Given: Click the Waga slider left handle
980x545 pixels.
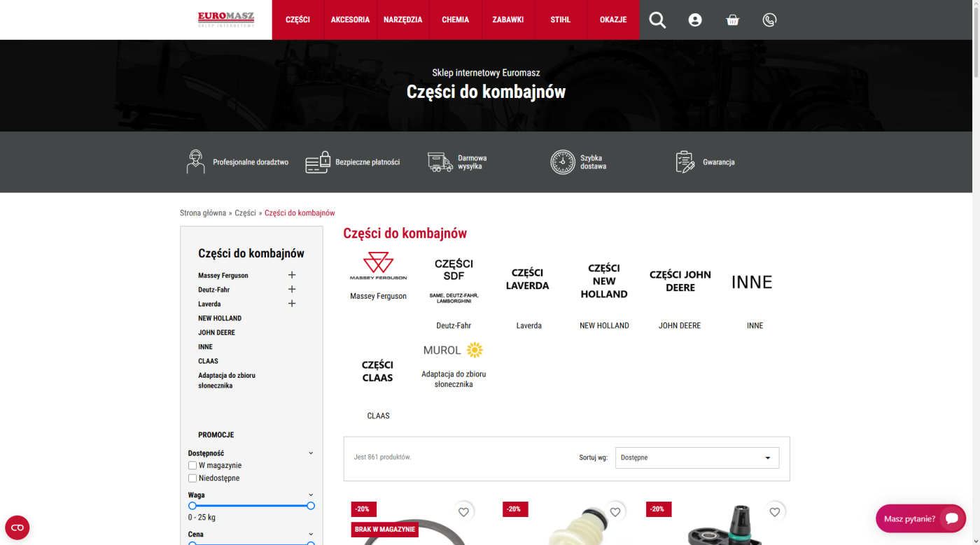Looking at the screenshot, I should (192, 506).
